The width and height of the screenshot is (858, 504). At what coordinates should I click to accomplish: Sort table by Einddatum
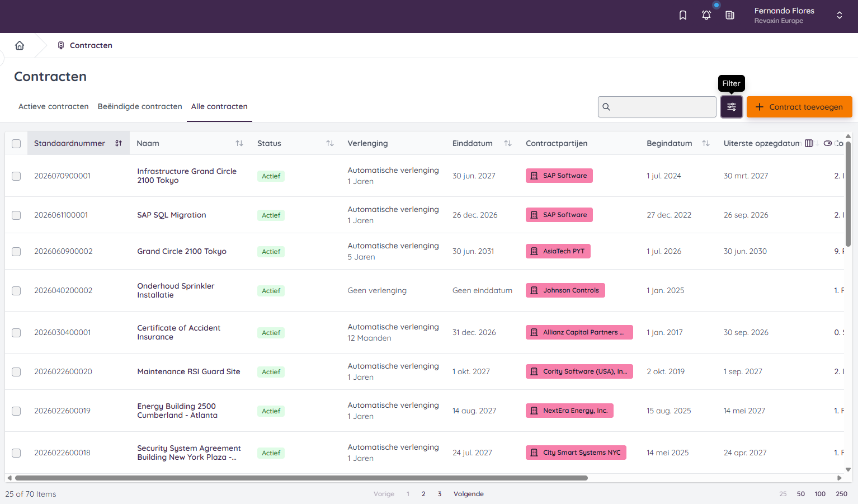click(x=508, y=143)
